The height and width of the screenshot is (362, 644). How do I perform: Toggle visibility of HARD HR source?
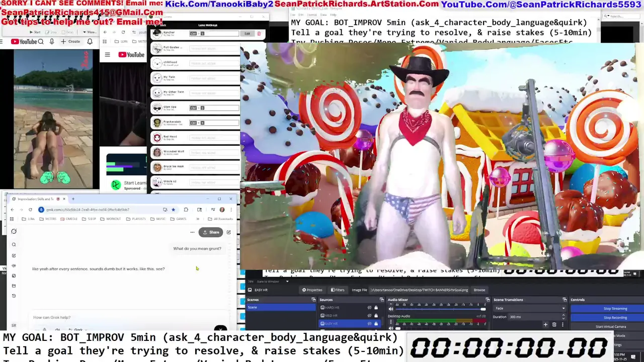[x=369, y=308]
